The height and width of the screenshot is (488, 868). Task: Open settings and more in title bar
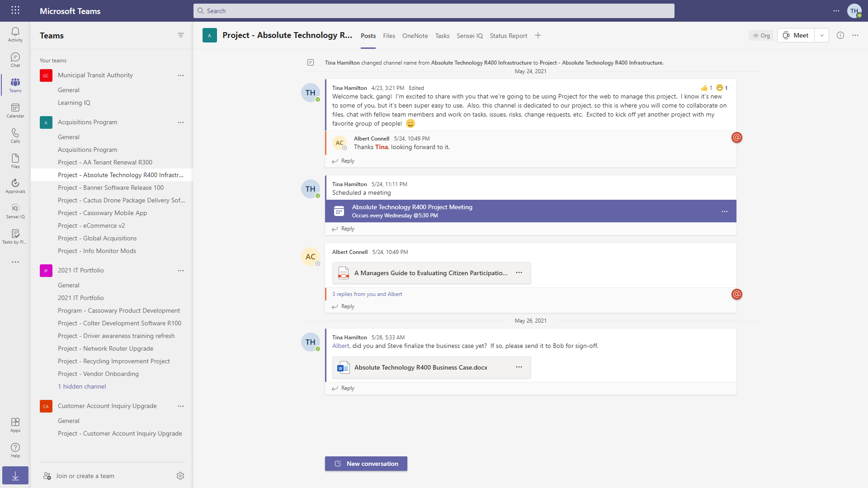pyautogui.click(x=836, y=11)
